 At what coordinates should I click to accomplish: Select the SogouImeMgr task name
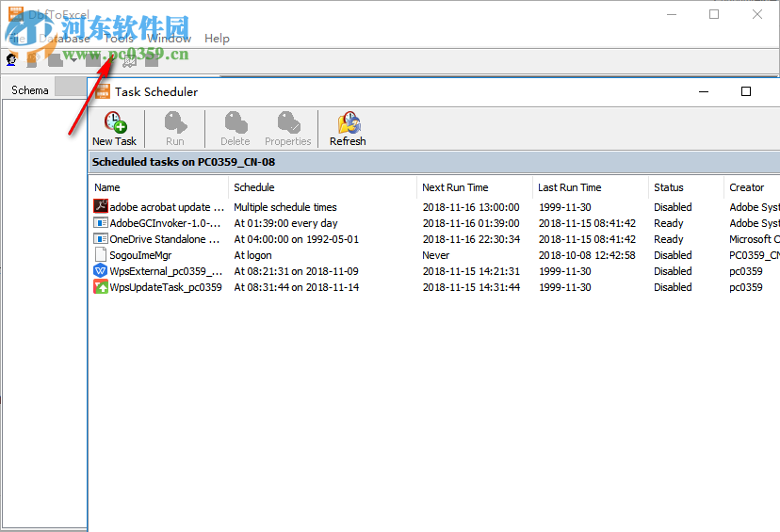tap(140, 255)
